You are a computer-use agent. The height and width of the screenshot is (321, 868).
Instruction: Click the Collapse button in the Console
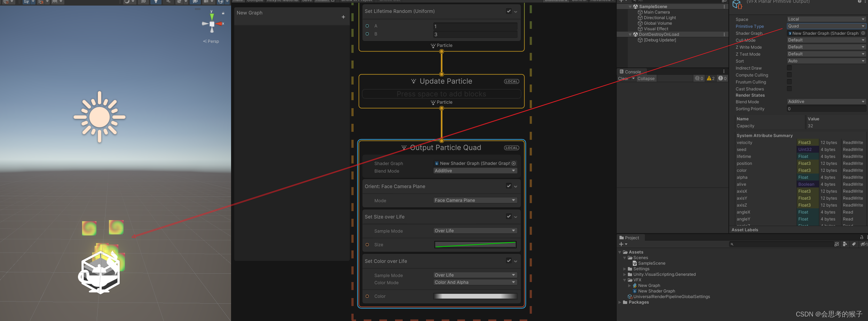[646, 78]
